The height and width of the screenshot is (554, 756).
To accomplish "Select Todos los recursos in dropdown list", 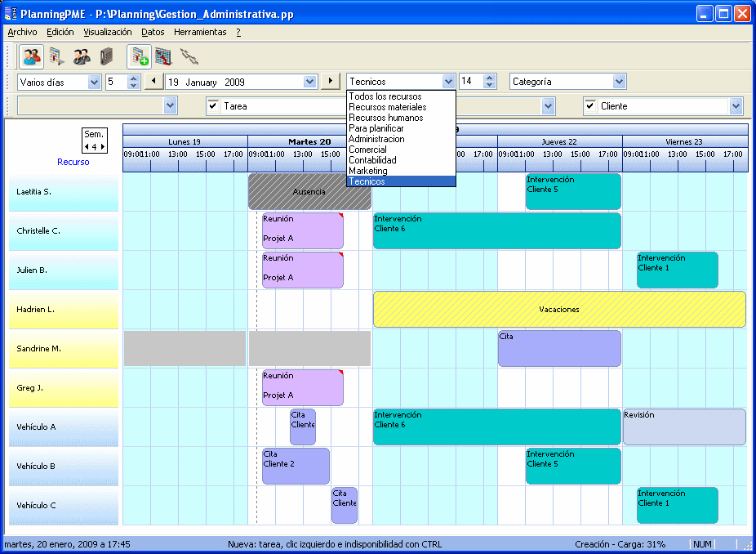I will click(x=401, y=96).
